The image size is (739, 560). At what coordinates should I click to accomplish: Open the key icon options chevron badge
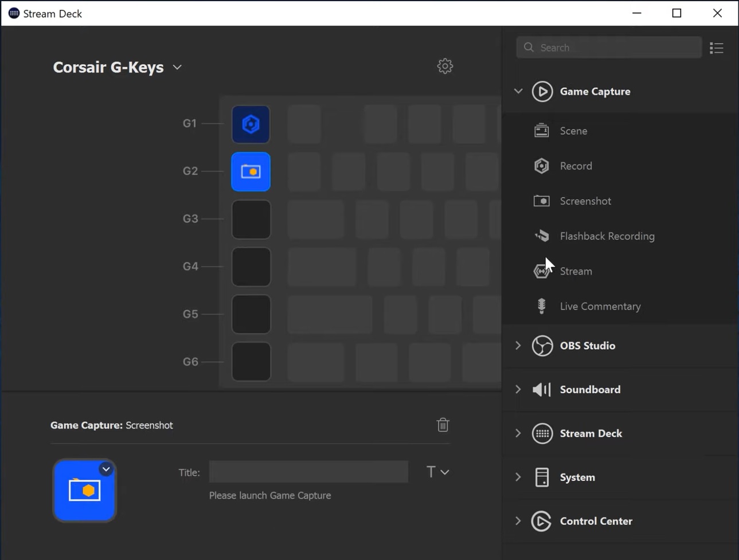(x=105, y=468)
